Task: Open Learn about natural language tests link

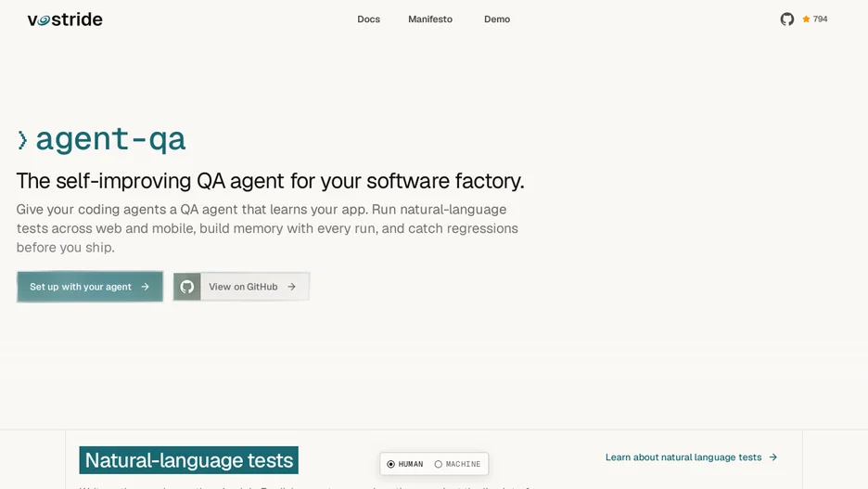Action: click(692, 457)
